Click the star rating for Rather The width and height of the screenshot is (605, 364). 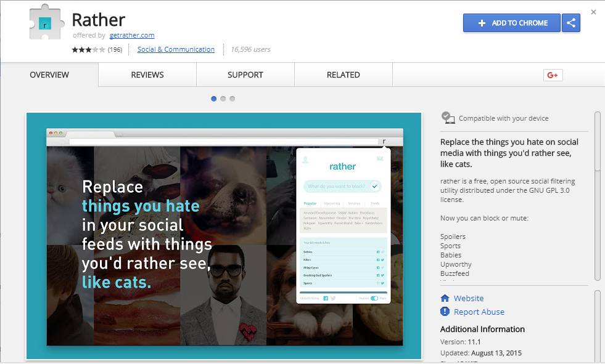(x=88, y=50)
